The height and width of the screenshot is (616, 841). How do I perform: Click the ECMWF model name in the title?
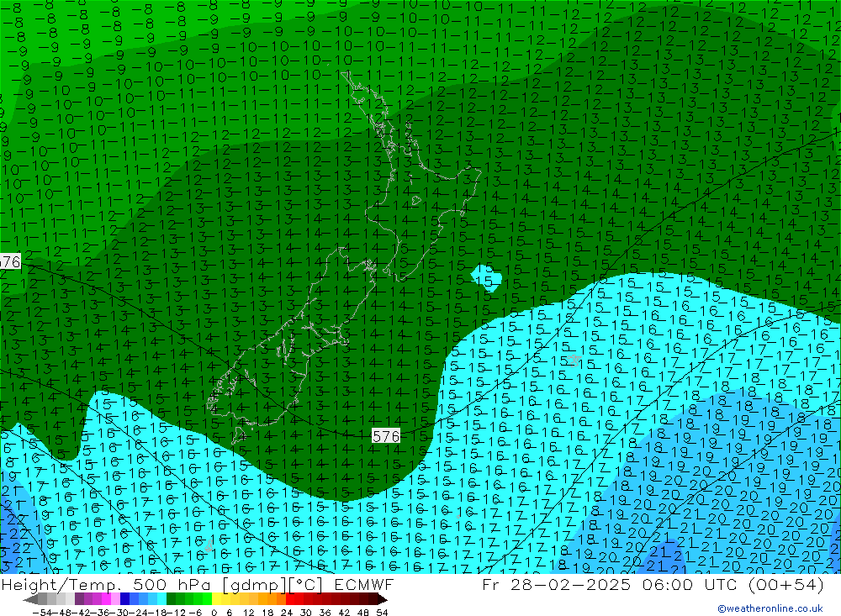(363, 584)
